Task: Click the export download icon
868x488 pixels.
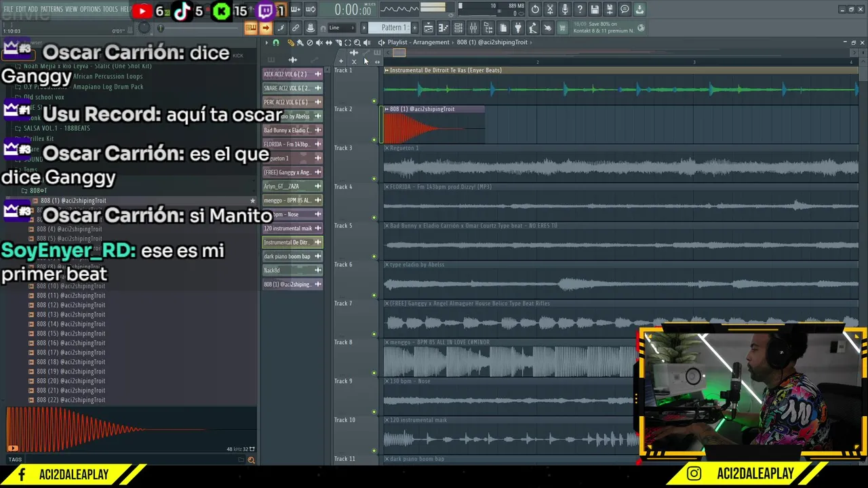Action: [639, 9]
